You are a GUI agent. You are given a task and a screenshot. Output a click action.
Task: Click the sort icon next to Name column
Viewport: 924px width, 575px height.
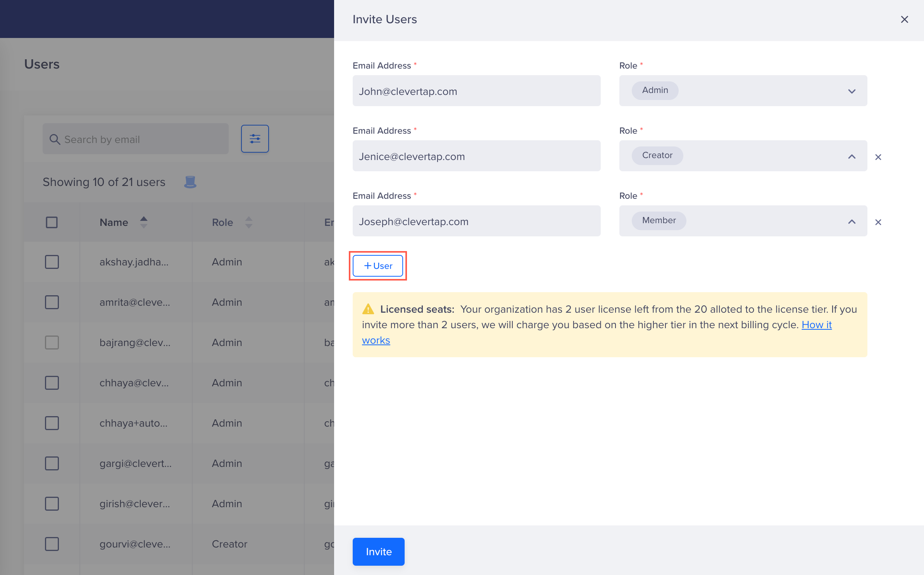pyautogui.click(x=144, y=222)
